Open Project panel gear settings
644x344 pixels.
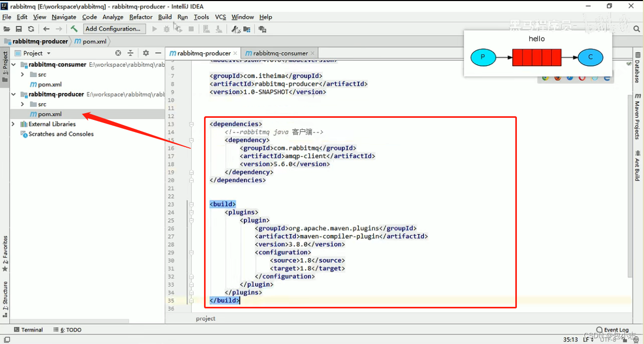click(146, 53)
